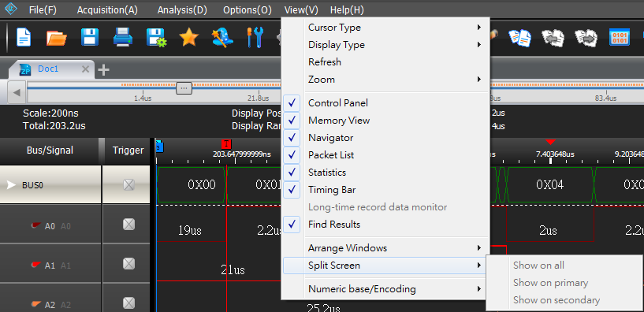Viewport: 644px width, 312px height.
Task: Click the red T trigger marker
Action: pyautogui.click(x=226, y=144)
